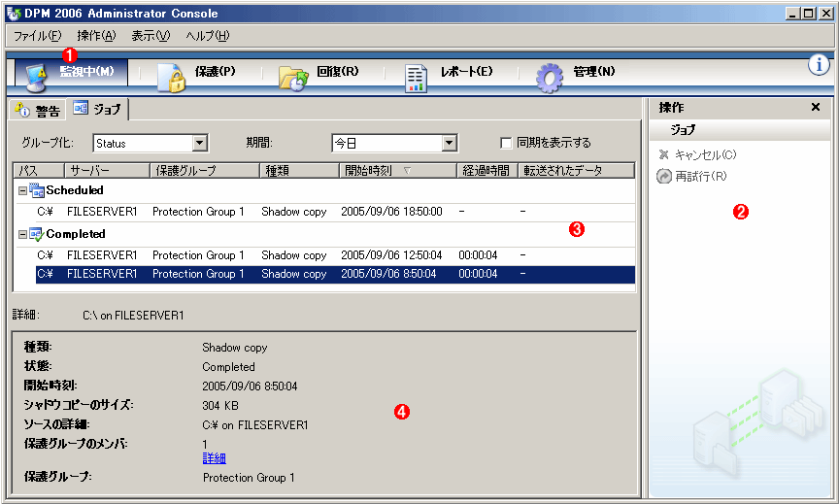Viewport: 839px width, 504px height.
Task: Click the Scheduled group label
Action: point(75,190)
